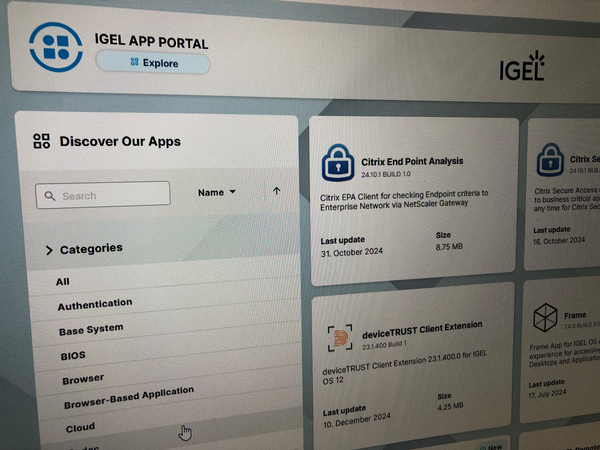The height and width of the screenshot is (450, 600).
Task: Toggle the sort direction arrow
Action: [x=276, y=191]
